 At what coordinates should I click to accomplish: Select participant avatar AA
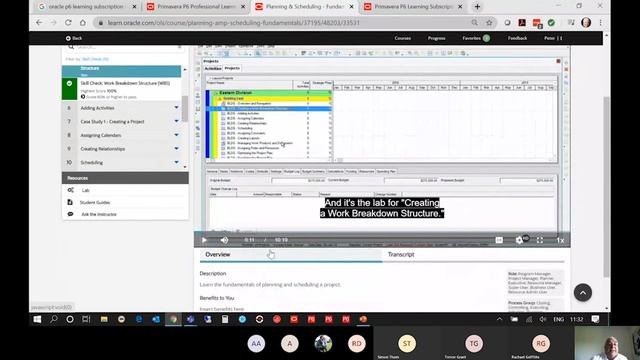(256, 344)
